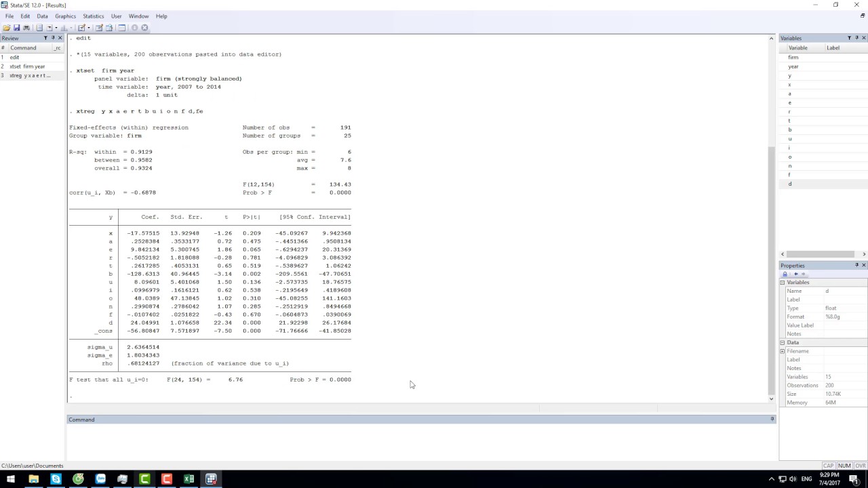868x488 pixels.
Task: Open the Edit menu
Action: click(x=25, y=16)
